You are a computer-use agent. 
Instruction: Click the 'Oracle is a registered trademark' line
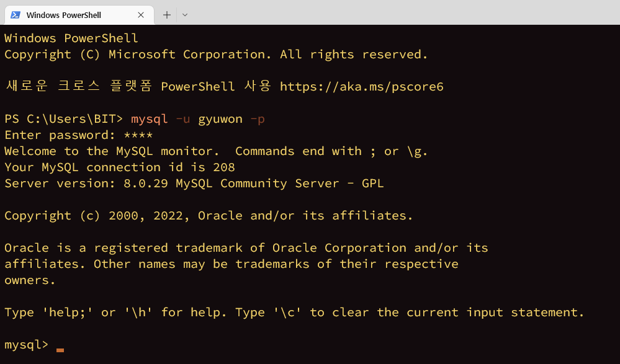point(246,248)
